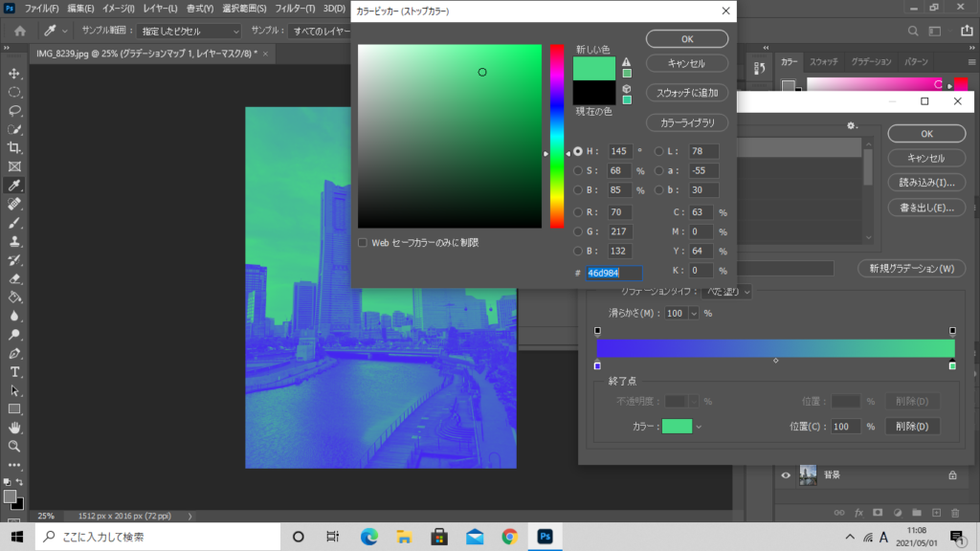This screenshot has height=551, width=980.
Task: Select the Eyedropper tool in toolbar
Action: [13, 186]
